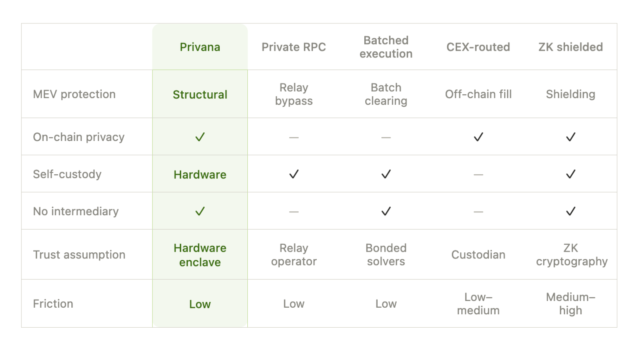This screenshot has width=644, height=361.
Task: Click the Medium–high friction cell
Action: point(570,304)
